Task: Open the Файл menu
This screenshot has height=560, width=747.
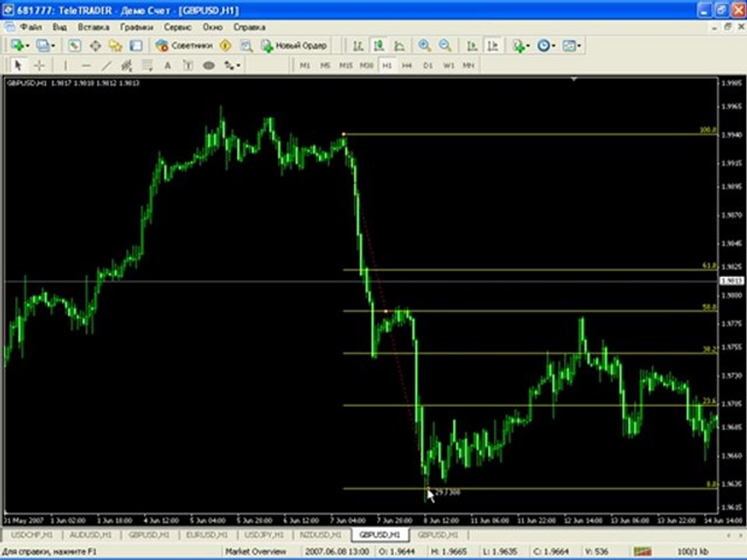Action: (x=30, y=27)
